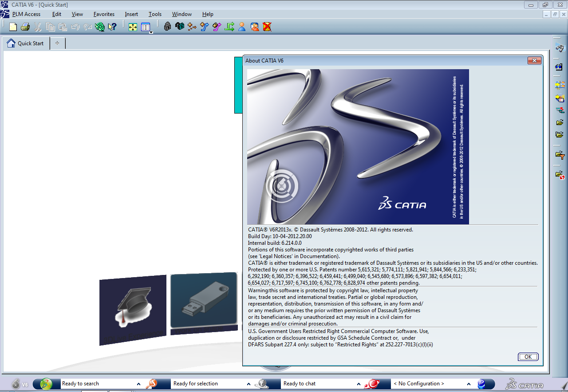Select the Quick Start tab
This screenshot has height=392, width=568.
(25, 43)
